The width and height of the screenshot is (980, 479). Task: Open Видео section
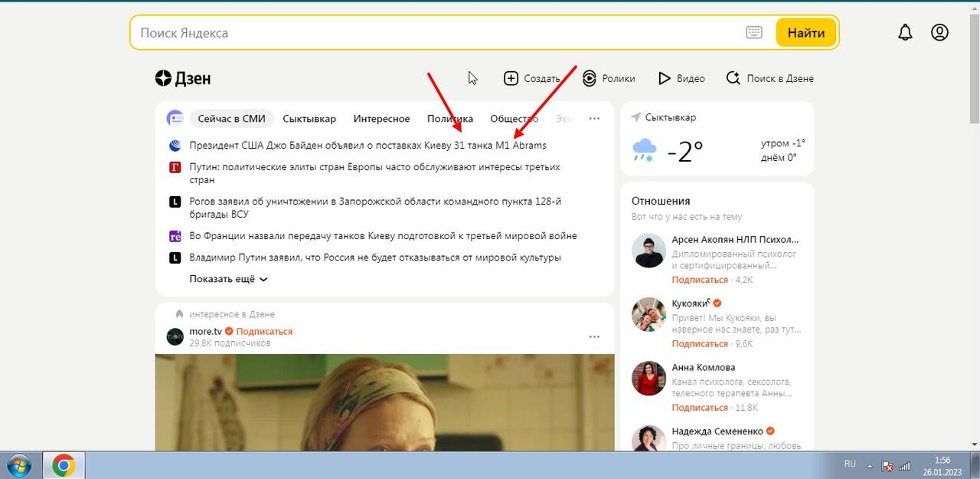681,78
